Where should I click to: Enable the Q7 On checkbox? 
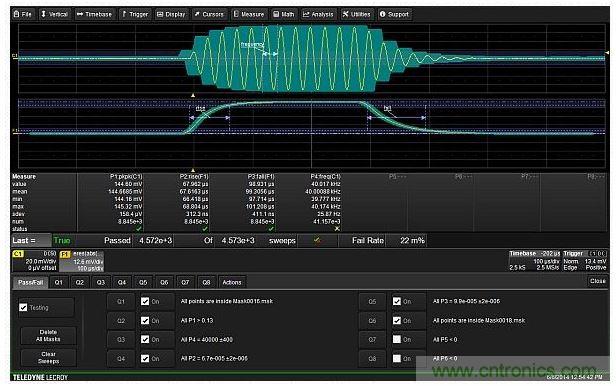[x=397, y=339]
